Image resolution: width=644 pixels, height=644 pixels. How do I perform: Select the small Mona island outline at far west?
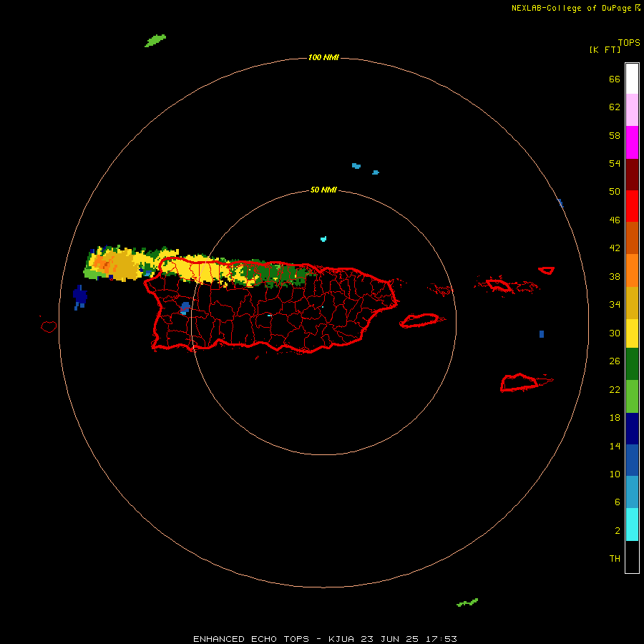49,326
